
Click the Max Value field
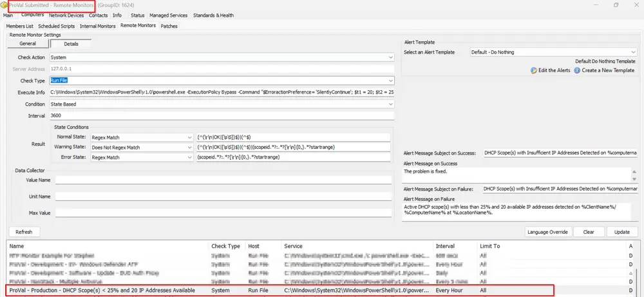point(223,213)
